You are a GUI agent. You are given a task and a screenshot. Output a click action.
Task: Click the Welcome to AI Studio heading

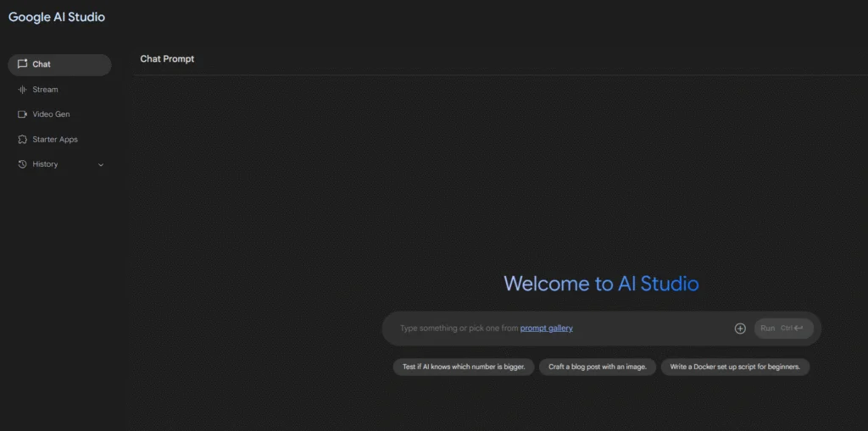[x=601, y=284]
